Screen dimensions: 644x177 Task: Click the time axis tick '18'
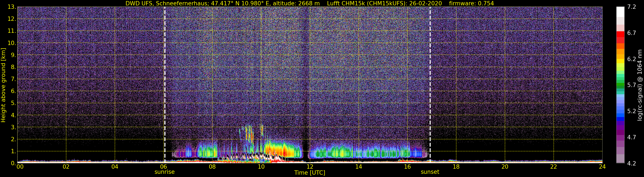(x=456, y=167)
